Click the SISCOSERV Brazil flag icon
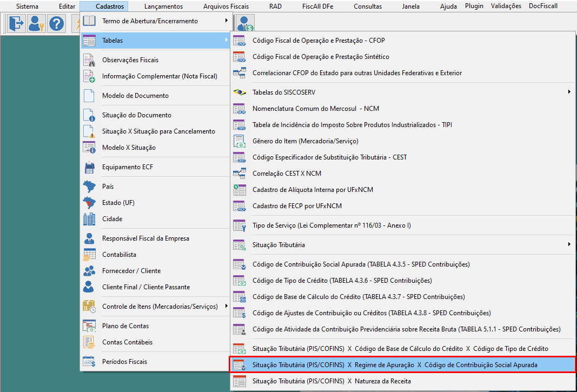This screenshot has height=392, width=577. tap(239, 92)
